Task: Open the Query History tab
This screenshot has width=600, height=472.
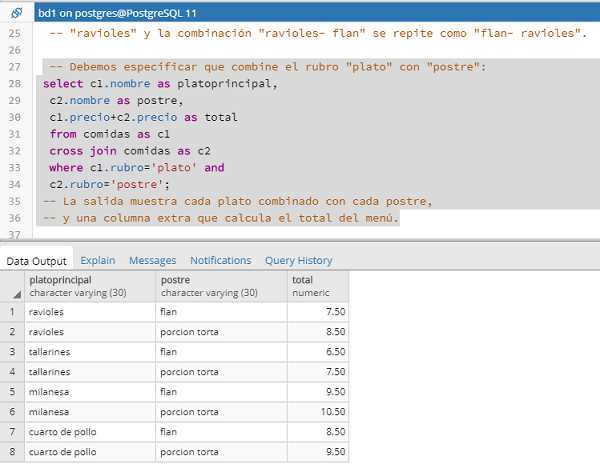Action: pos(298,260)
